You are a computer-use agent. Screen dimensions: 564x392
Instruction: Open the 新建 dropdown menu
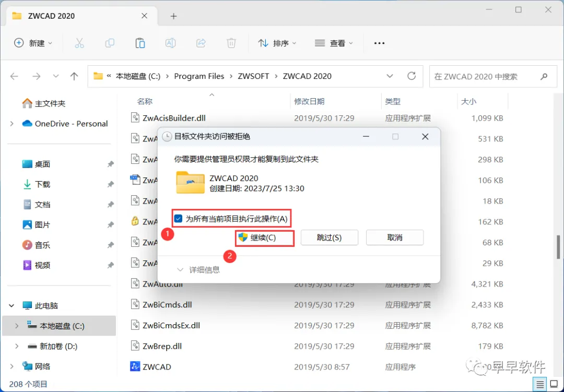pyautogui.click(x=33, y=43)
